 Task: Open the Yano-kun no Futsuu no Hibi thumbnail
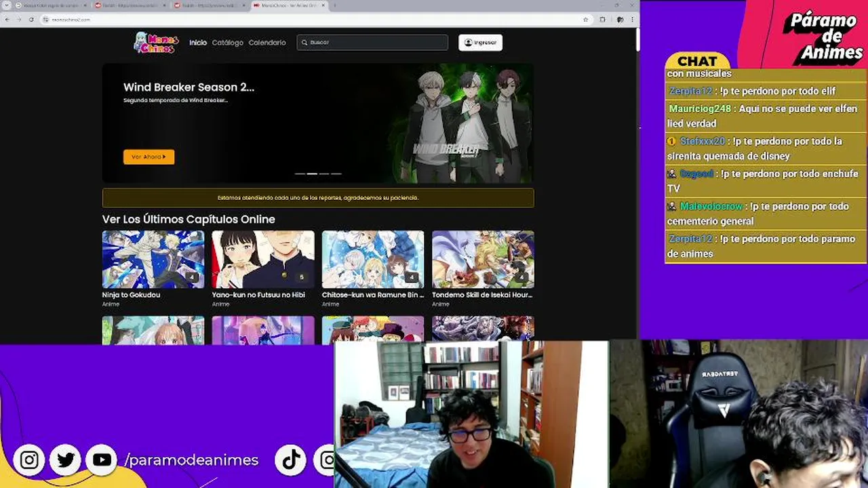tap(263, 260)
